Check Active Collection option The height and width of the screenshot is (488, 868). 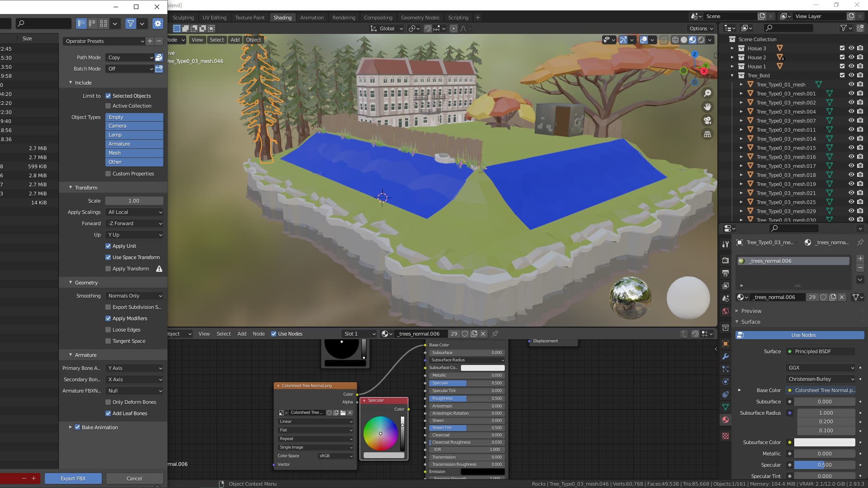[108, 106]
